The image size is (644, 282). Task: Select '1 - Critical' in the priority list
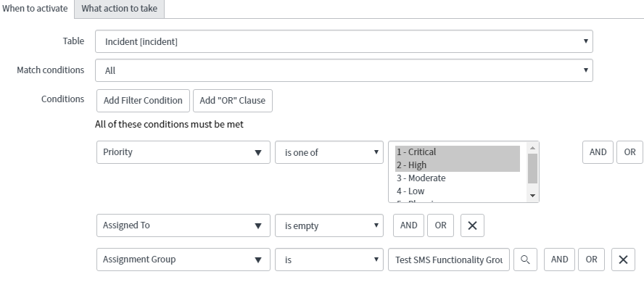coord(458,152)
